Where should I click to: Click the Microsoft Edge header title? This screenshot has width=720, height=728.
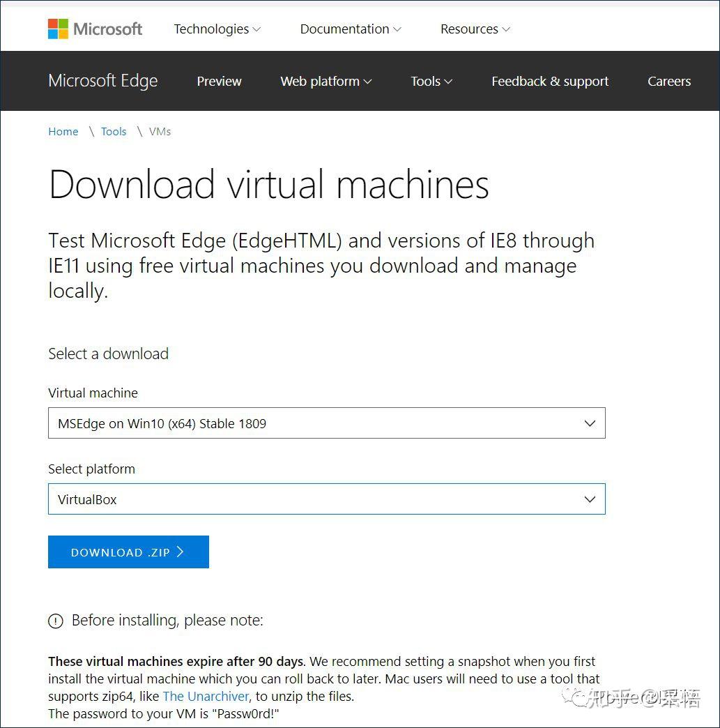(x=102, y=81)
